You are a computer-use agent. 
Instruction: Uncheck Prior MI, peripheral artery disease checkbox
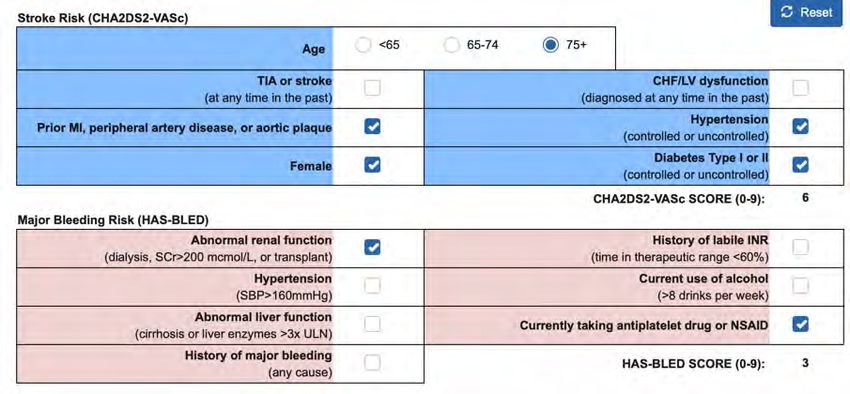click(x=372, y=127)
